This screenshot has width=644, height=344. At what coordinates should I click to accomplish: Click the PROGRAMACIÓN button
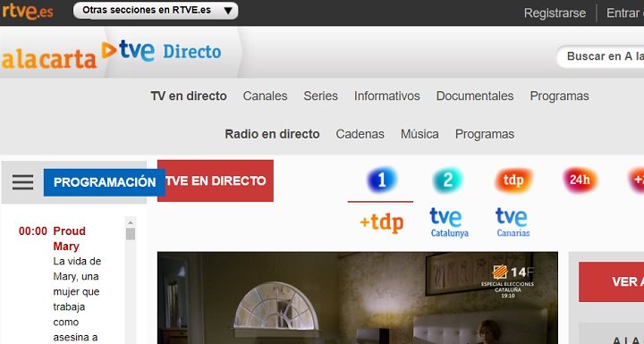(105, 182)
